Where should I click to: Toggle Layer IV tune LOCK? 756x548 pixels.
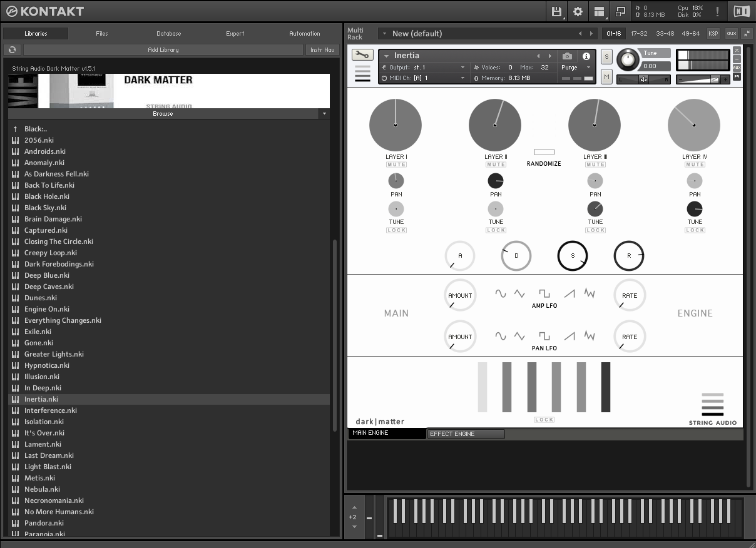695,230
